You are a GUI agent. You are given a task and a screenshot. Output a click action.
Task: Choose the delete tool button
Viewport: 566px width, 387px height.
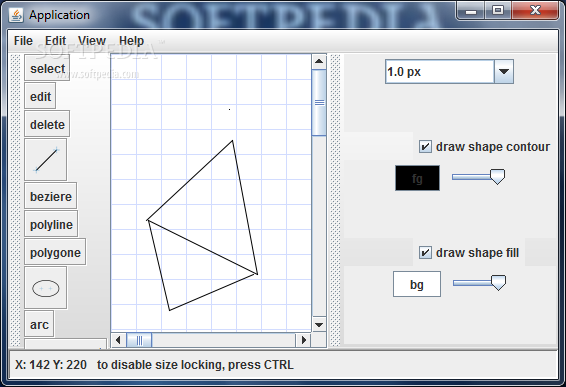coord(47,124)
